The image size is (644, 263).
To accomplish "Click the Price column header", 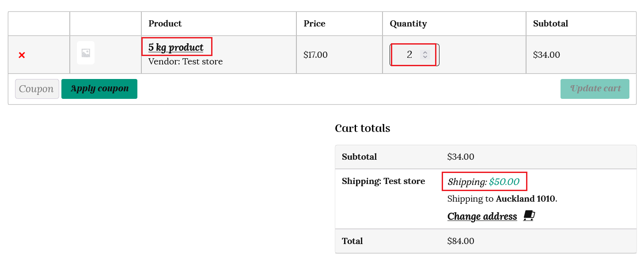I will coord(314,24).
